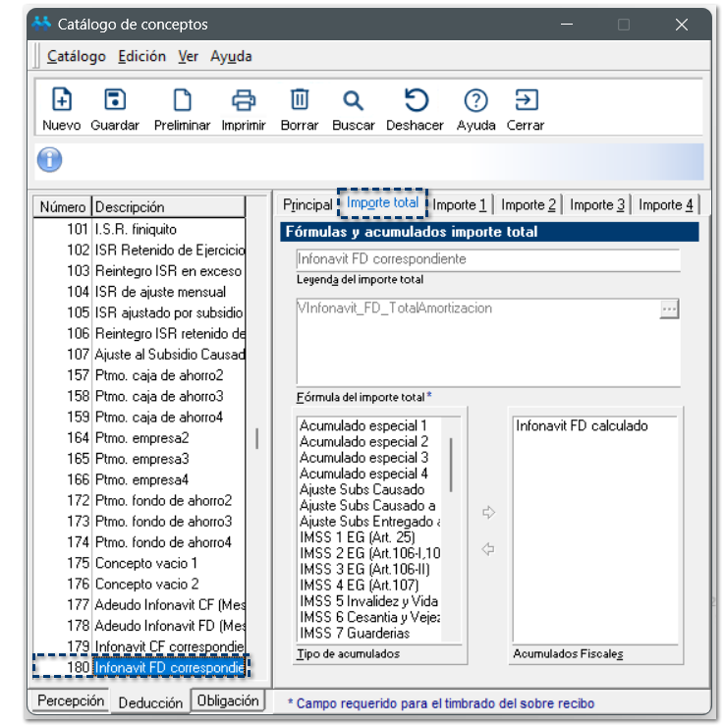Click the Leyenda del importe total field
Screen dimensions: 725x728
tap(488, 259)
